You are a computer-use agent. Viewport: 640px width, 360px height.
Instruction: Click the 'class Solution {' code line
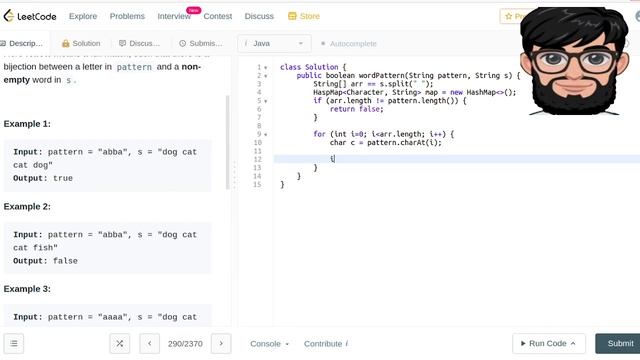[x=313, y=67]
